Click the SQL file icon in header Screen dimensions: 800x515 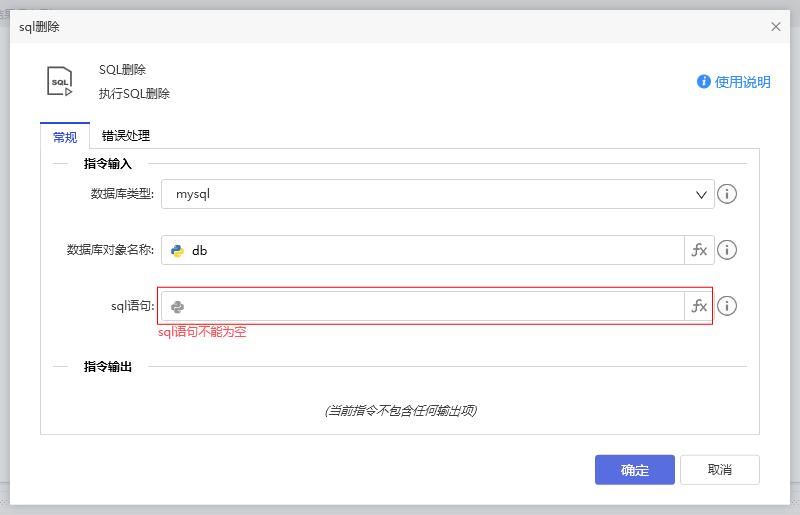coord(60,81)
